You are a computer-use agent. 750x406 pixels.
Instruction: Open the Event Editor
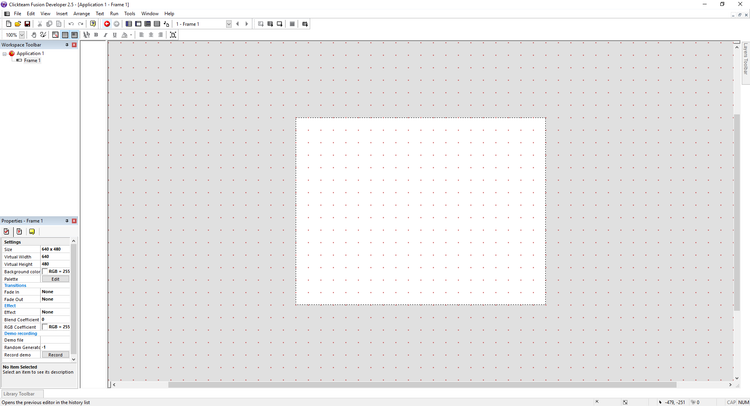(147, 24)
